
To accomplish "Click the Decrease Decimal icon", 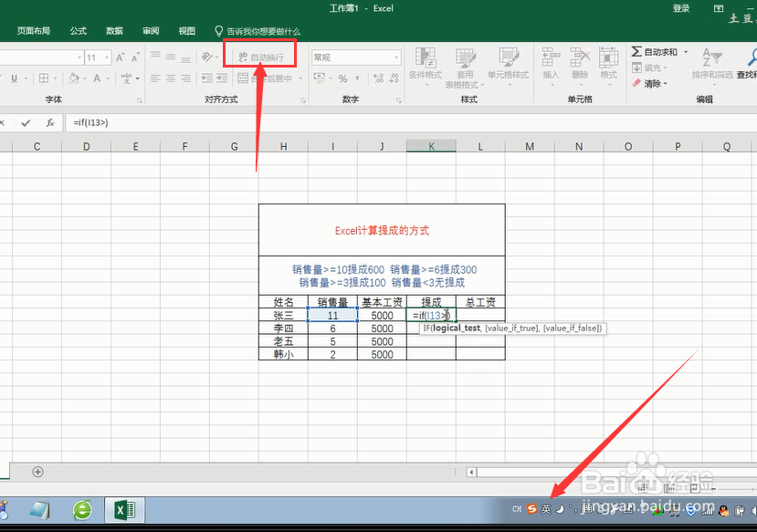I will 394,78.
